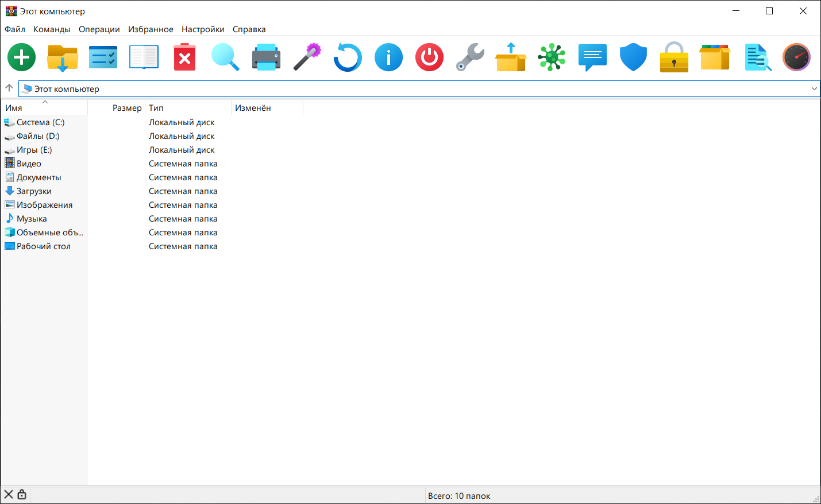Select the magic wand toolbar icon
This screenshot has height=504, width=821.
pos(307,57)
